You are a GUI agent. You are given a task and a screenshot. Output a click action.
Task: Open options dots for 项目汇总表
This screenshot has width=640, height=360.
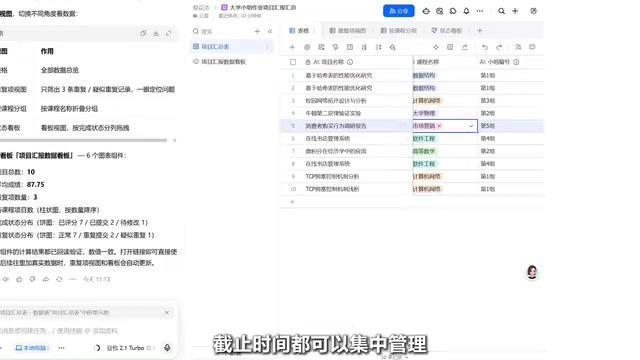pyautogui.click(x=267, y=47)
